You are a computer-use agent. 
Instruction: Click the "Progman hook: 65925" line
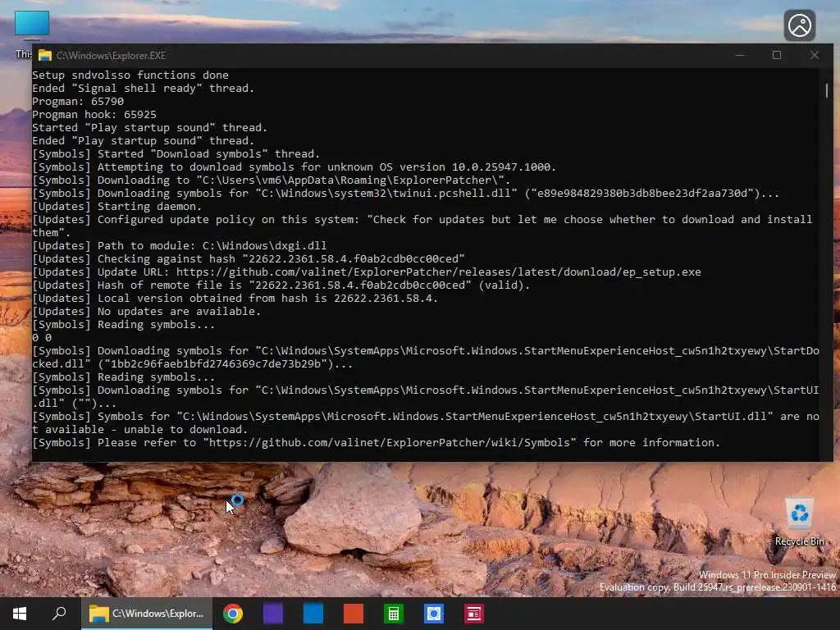tap(94, 114)
